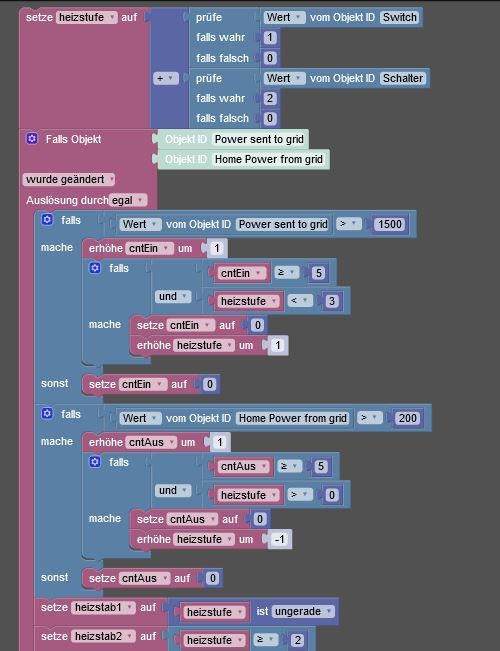The image size is (500, 651).
Task: Edit the -1 value in erhöhe heizstufe block
Action: pos(279,539)
